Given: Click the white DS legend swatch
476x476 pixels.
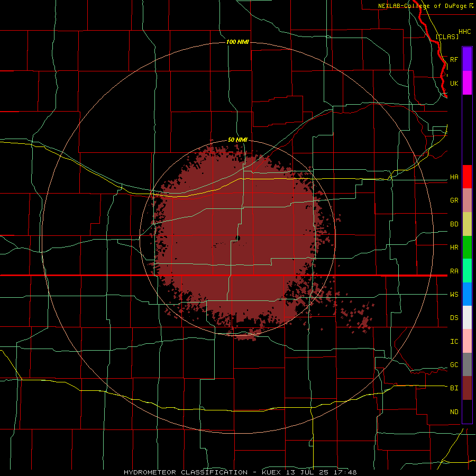Looking at the screenshot, I should (x=467, y=317).
